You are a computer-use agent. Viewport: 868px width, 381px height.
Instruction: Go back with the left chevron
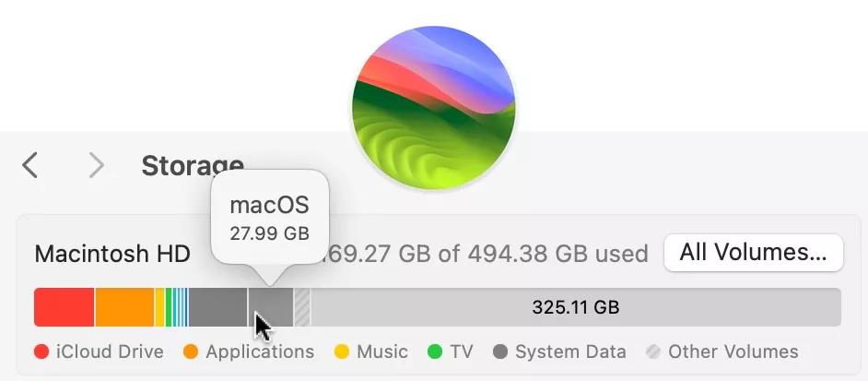[30, 165]
